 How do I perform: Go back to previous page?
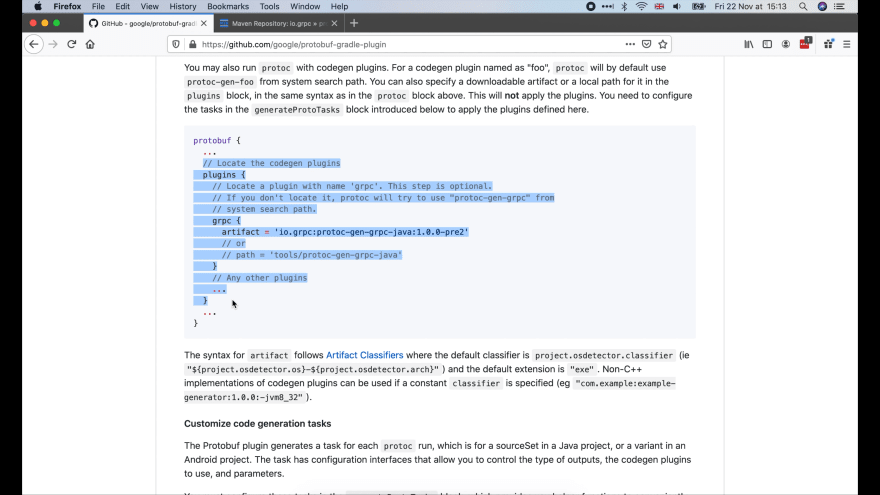pyautogui.click(x=34, y=44)
